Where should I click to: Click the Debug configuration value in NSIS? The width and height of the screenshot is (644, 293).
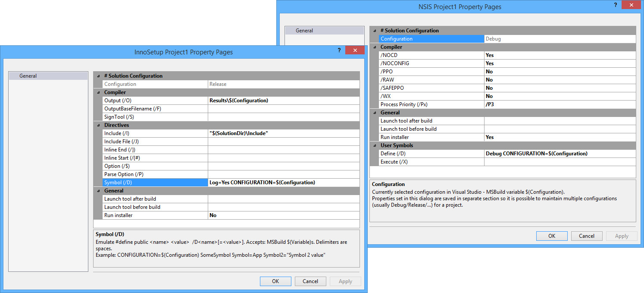coord(560,39)
